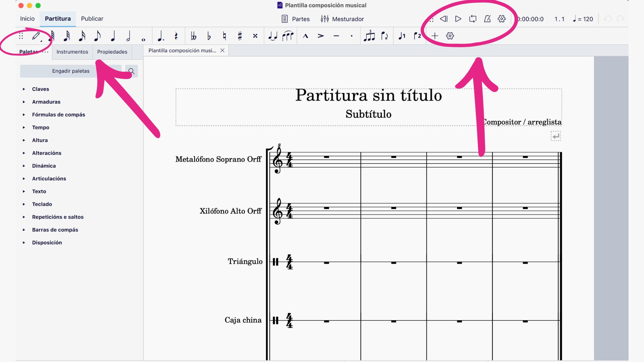Click the flat accidental icon

tap(209, 36)
